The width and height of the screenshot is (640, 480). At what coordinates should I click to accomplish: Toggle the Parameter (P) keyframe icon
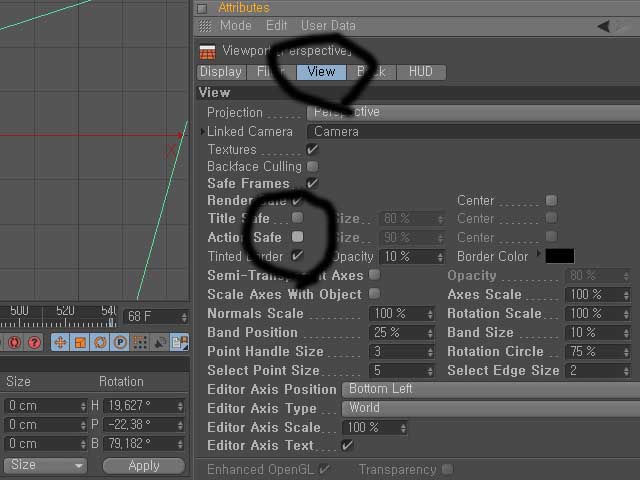pyautogui.click(x=120, y=342)
